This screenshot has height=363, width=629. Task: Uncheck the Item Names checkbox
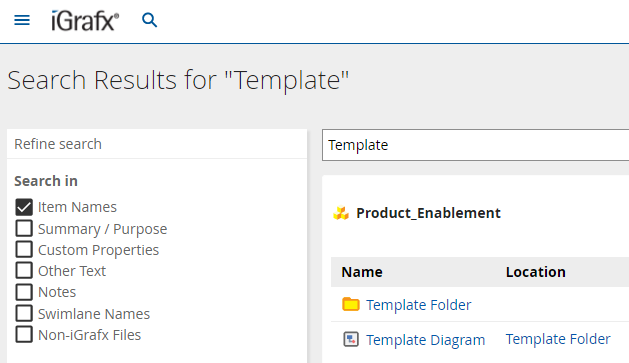pos(24,207)
